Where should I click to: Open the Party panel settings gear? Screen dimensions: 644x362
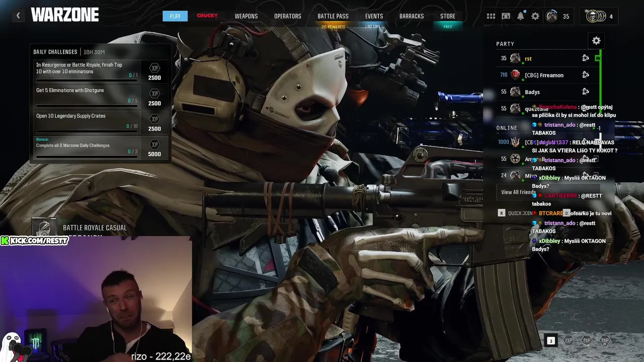click(596, 41)
